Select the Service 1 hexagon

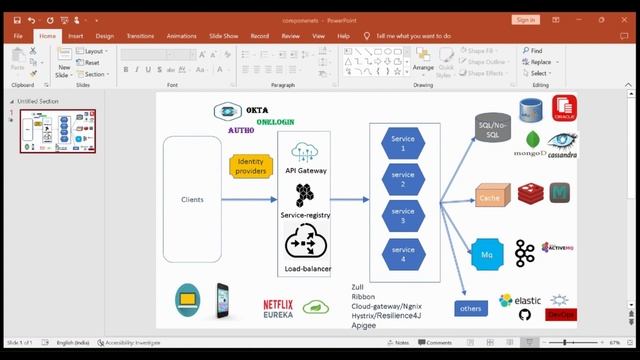[403, 143]
